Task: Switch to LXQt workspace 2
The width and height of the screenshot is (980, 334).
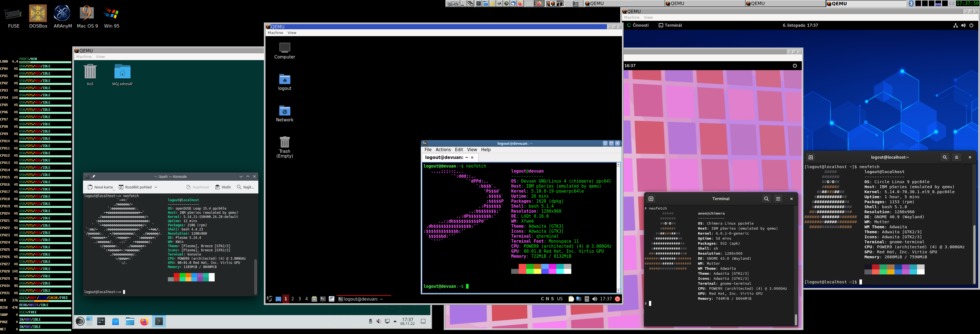Action: pyautogui.click(x=293, y=299)
